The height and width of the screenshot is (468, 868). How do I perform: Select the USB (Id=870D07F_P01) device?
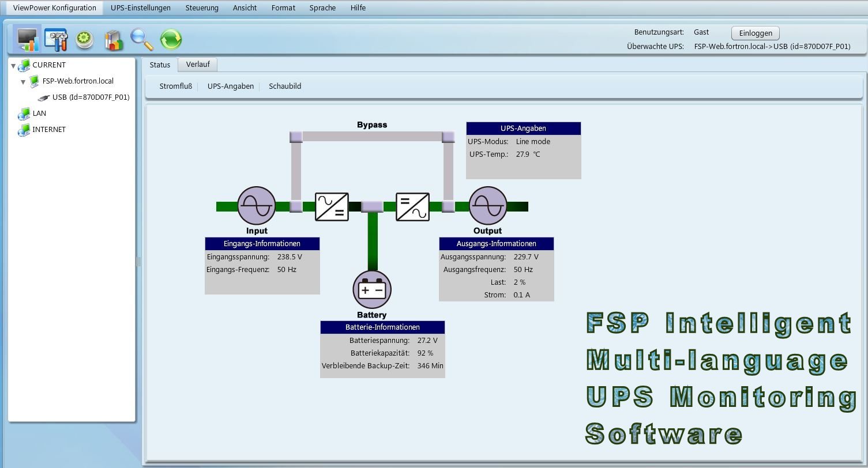click(x=91, y=97)
